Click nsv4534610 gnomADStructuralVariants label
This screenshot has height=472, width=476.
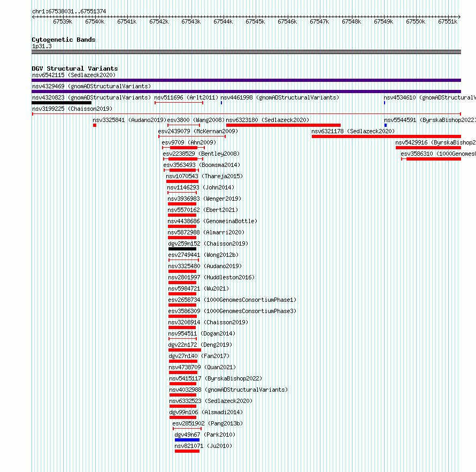[429, 97]
